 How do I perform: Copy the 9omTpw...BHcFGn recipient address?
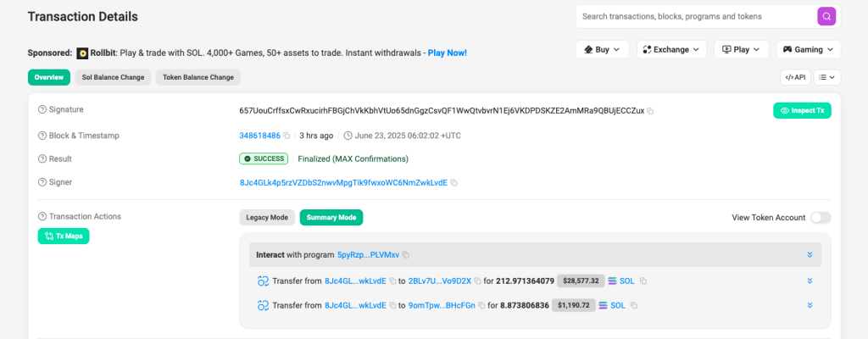tap(481, 306)
